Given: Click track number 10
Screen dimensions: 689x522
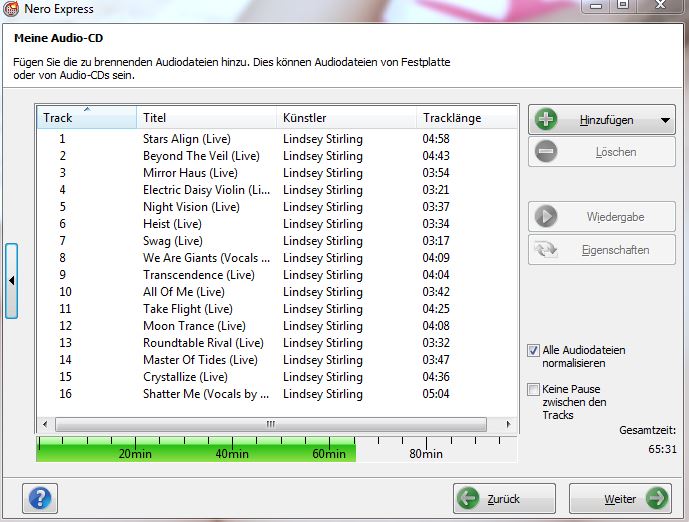Looking at the screenshot, I should point(65,292).
